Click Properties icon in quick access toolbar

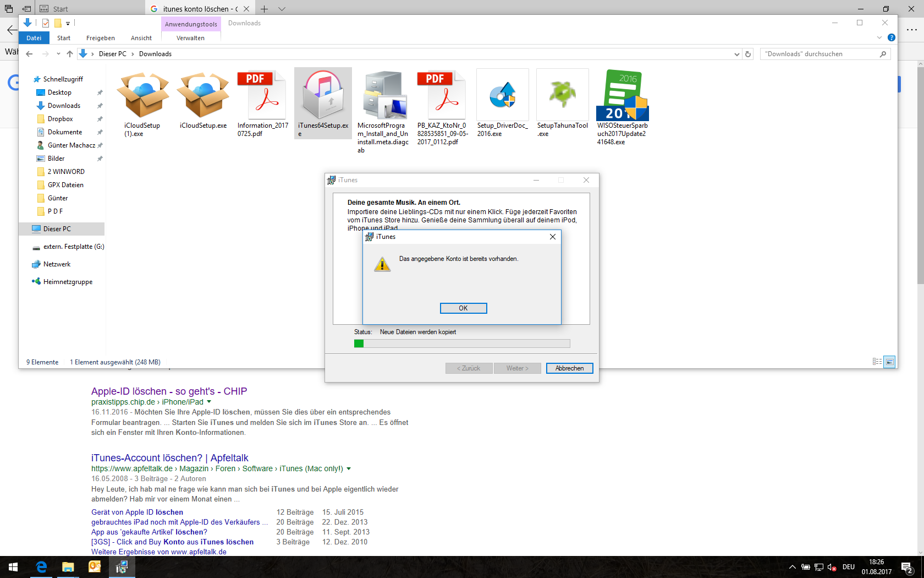tap(46, 23)
